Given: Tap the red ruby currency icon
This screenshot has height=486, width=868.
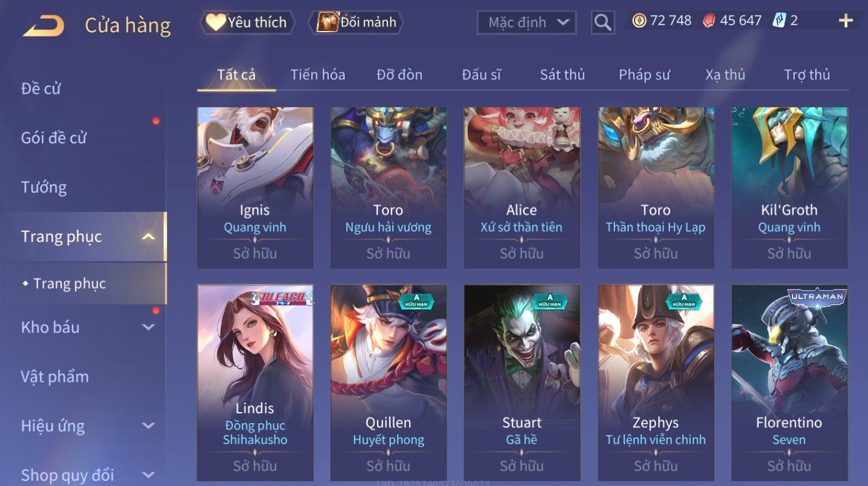Looking at the screenshot, I should point(709,21).
